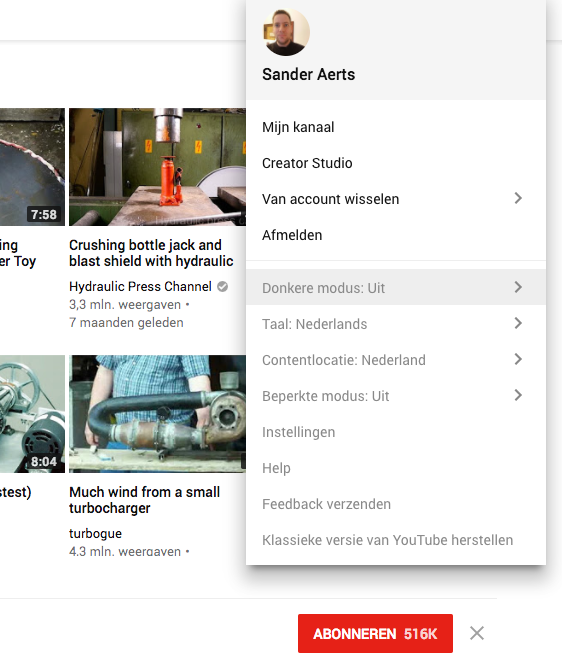
Task: Open Creator Studio
Action: coord(396,163)
